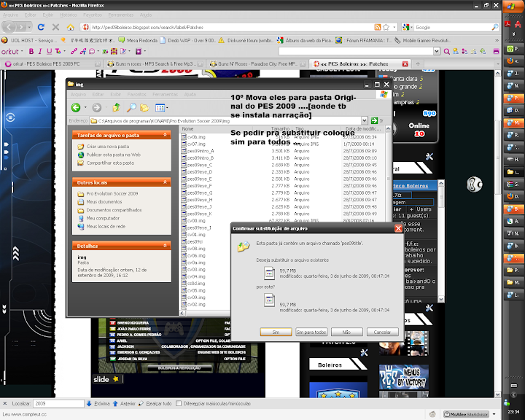The height and width of the screenshot is (420, 525).
Task: Click Sim para todos button
Action: [x=311, y=332]
